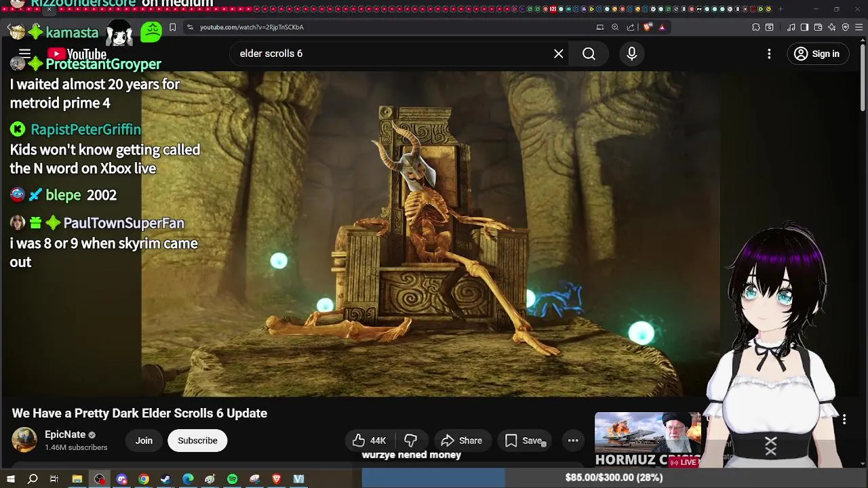This screenshot has width=868, height=488.
Task: Click the video title text
Action: point(140,413)
